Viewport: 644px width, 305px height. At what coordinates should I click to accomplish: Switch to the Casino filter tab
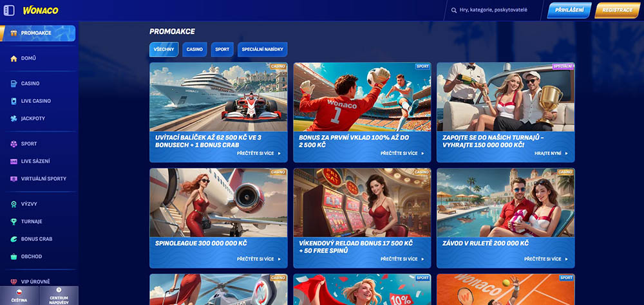[x=194, y=50]
